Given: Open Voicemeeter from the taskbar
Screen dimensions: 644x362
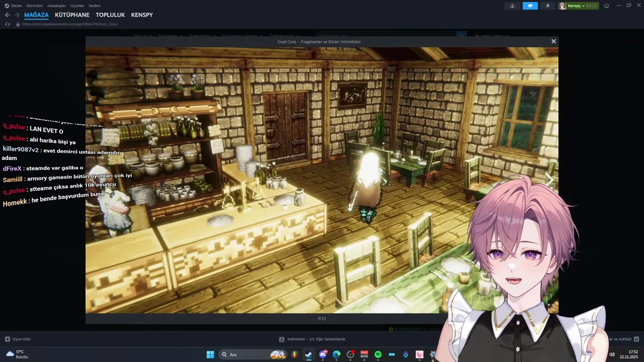Looking at the screenshot, I should click(x=364, y=354).
